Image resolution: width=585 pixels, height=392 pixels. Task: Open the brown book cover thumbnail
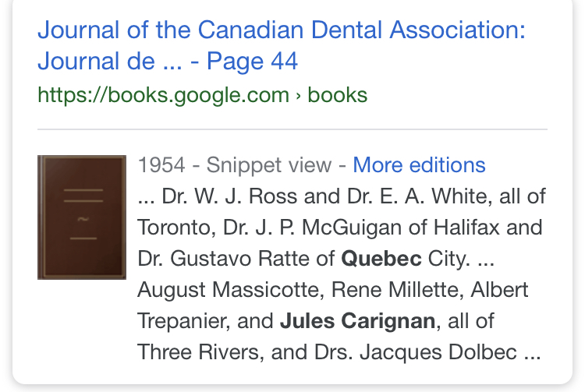(82, 217)
